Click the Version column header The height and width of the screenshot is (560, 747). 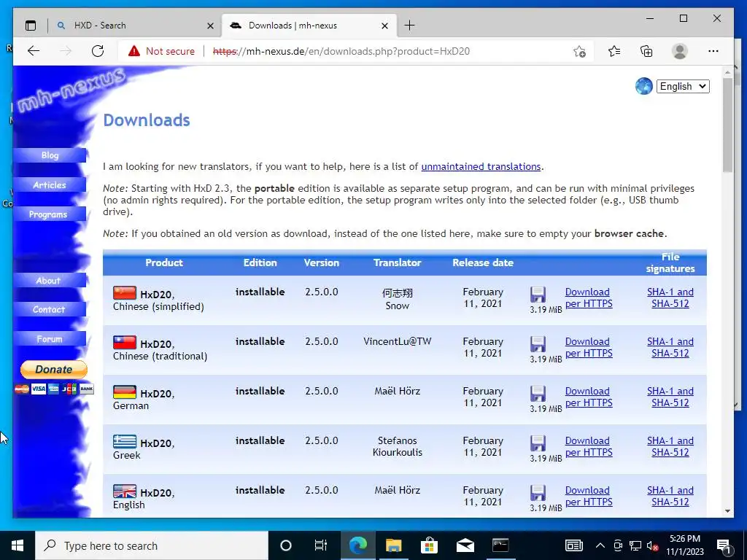(322, 262)
